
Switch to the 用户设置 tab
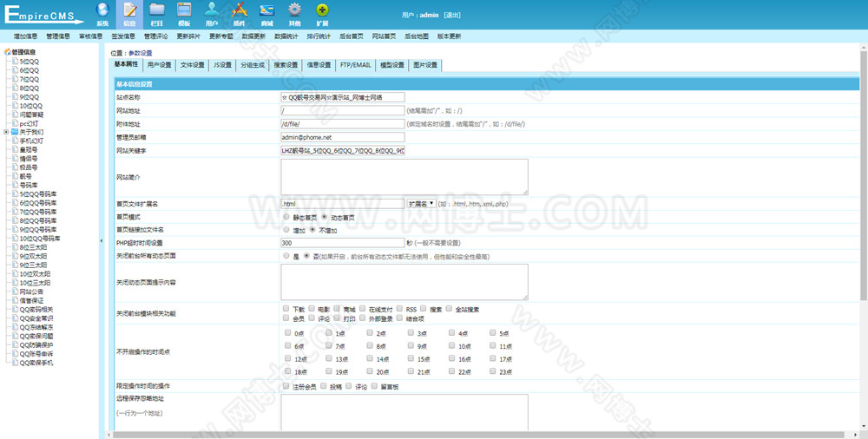159,65
